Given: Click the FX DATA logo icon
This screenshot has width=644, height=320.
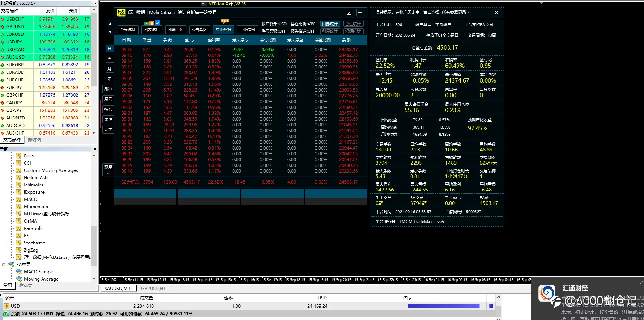Looking at the screenshot, I should click(121, 13).
